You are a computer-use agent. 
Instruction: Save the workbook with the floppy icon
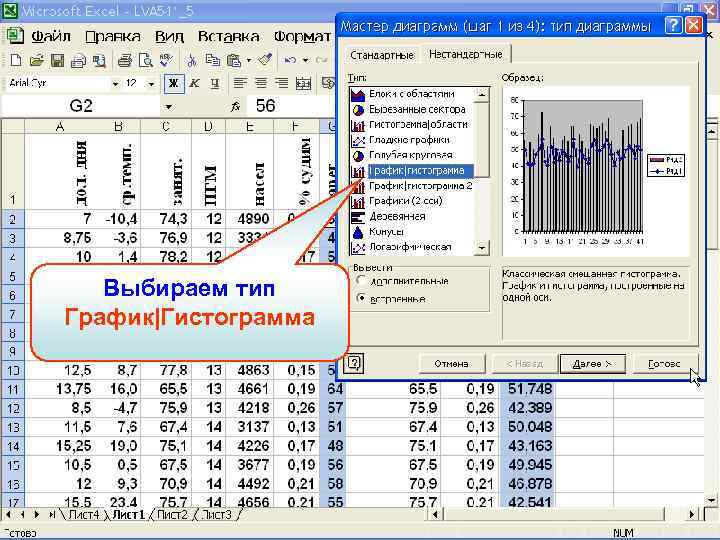[x=57, y=60]
